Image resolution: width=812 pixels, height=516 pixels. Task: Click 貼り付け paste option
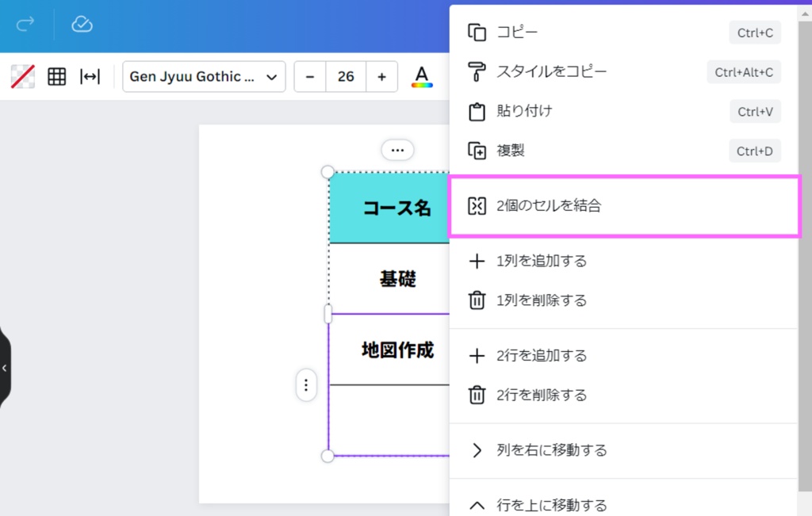tap(524, 111)
